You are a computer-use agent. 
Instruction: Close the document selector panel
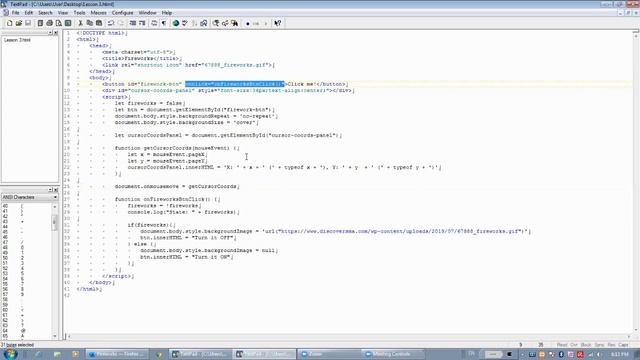pos(56,33)
